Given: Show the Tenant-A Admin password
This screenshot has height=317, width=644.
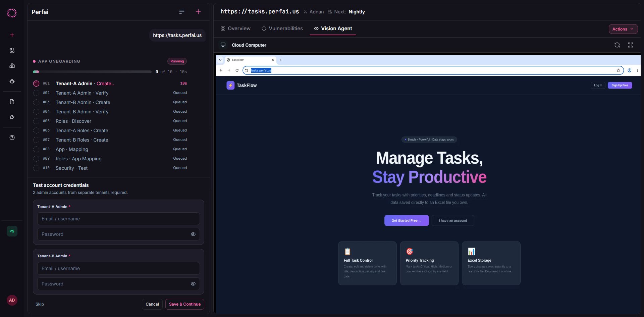Looking at the screenshot, I should (x=193, y=234).
